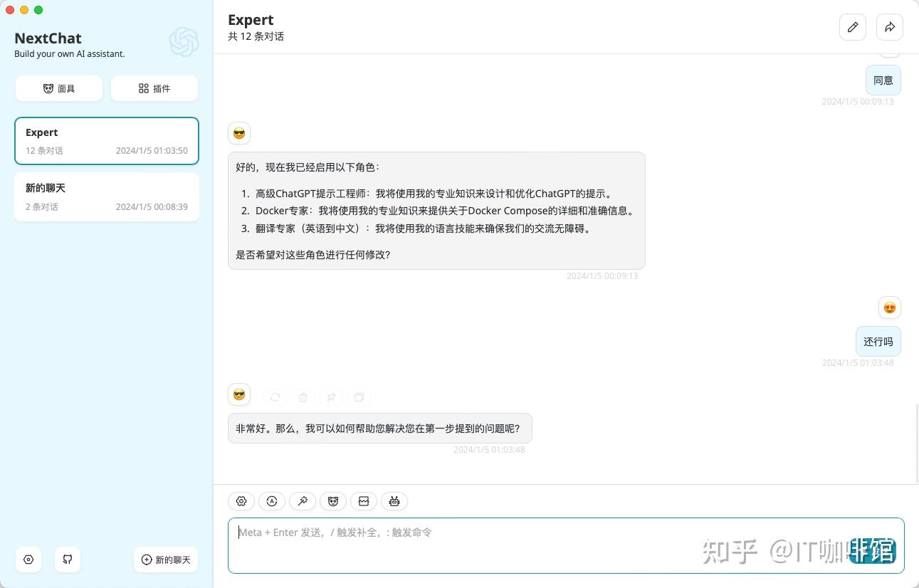Open model selection via the robot icon
Image resolution: width=919 pixels, height=588 pixels.
pyautogui.click(x=394, y=501)
